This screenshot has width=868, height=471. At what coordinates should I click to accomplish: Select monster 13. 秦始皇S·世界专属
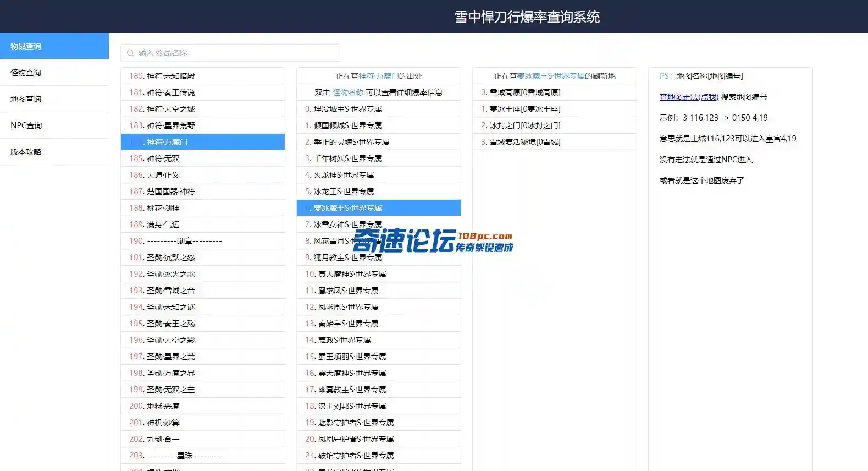[x=379, y=324]
